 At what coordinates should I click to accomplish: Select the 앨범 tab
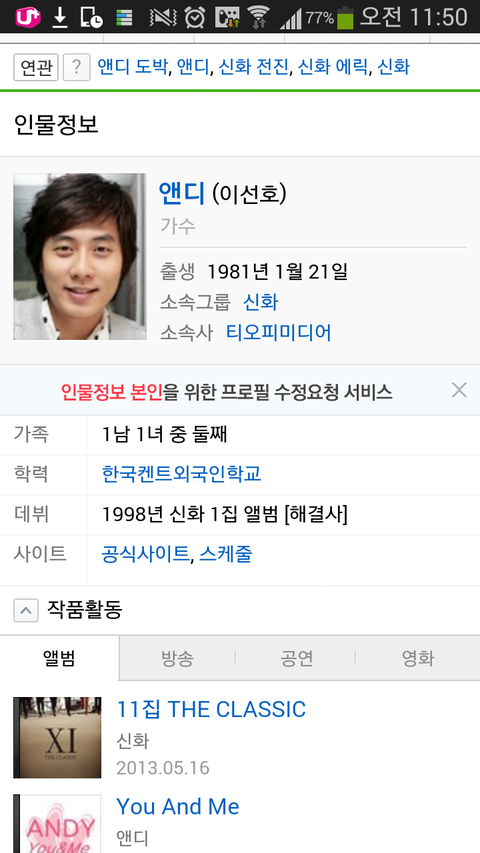[59, 658]
